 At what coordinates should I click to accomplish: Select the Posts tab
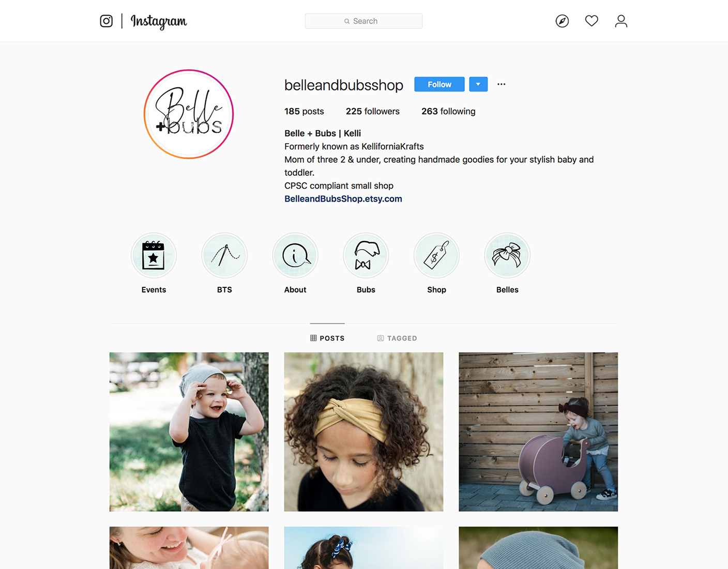pos(327,338)
